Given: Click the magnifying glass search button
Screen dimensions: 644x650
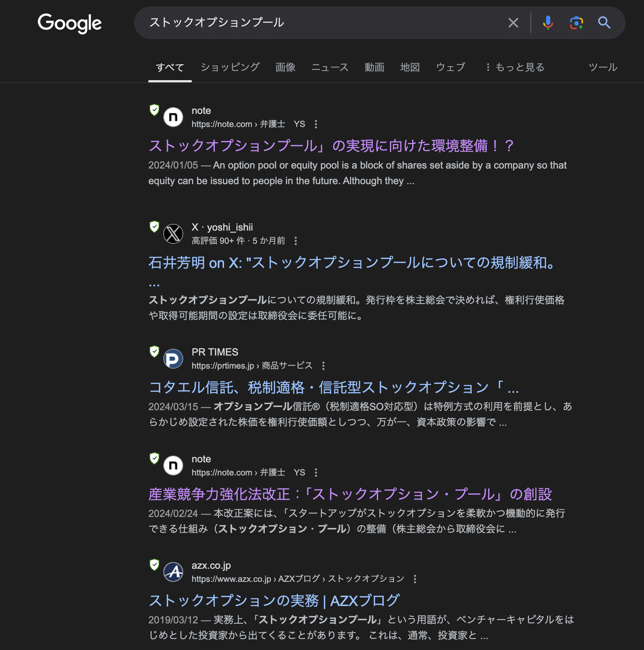Looking at the screenshot, I should click(604, 23).
